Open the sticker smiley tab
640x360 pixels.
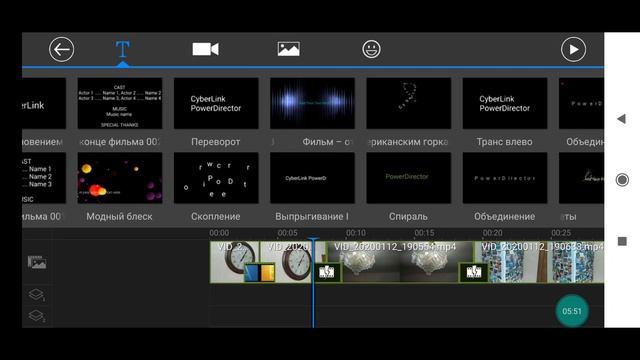(371, 49)
